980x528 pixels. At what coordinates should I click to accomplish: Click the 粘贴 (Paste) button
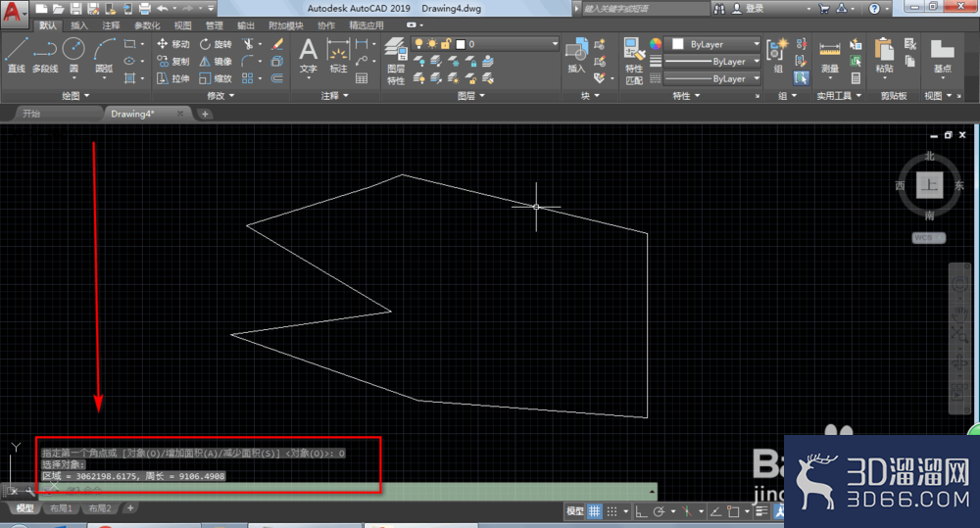884,56
